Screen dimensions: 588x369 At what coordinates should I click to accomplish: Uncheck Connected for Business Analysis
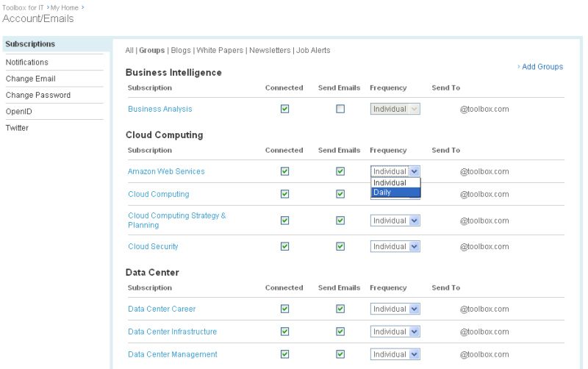coord(284,109)
